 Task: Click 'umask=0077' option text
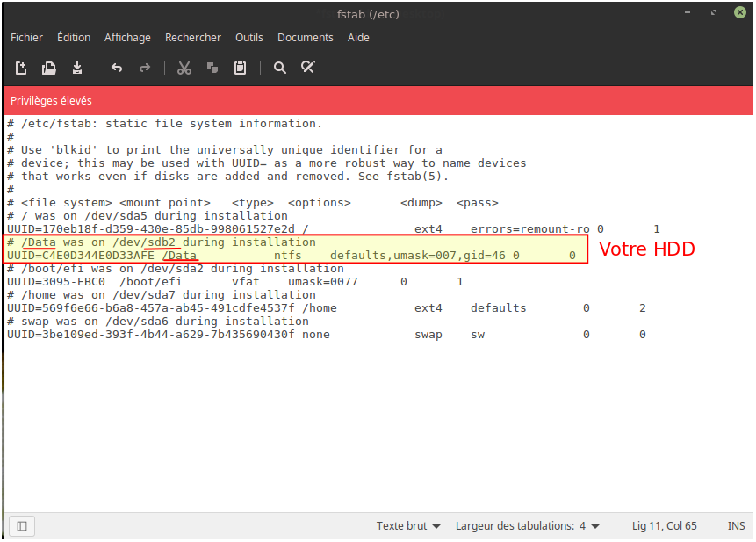(x=323, y=282)
